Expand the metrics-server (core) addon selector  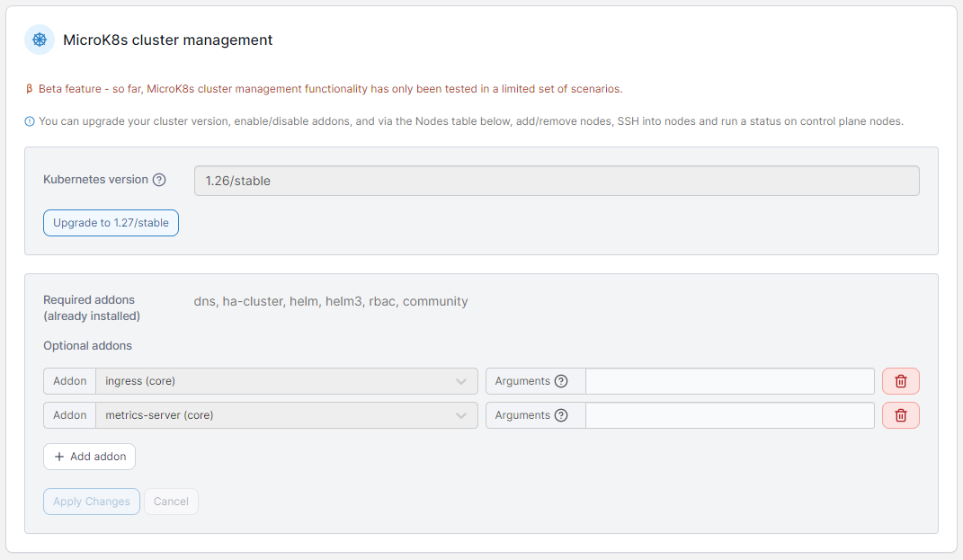coord(287,415)
